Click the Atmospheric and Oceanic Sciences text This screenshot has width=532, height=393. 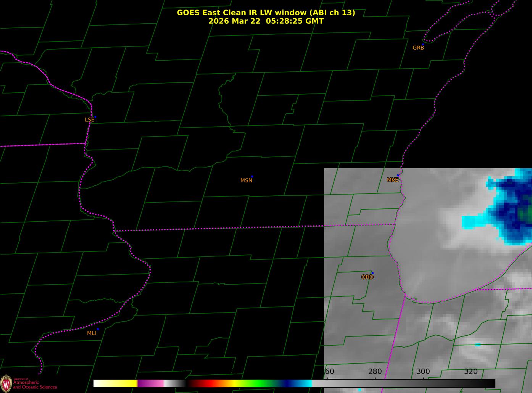(x=35, y=385)
